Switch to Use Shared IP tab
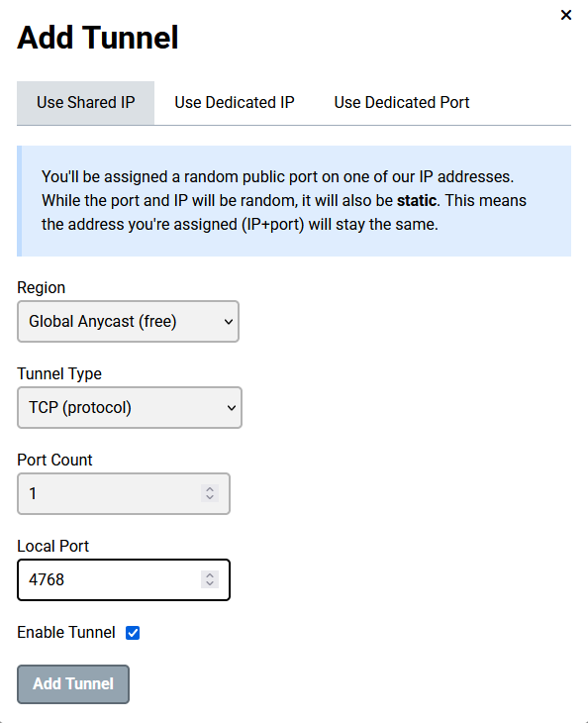588x723 pixels. (x=86, y=103)
